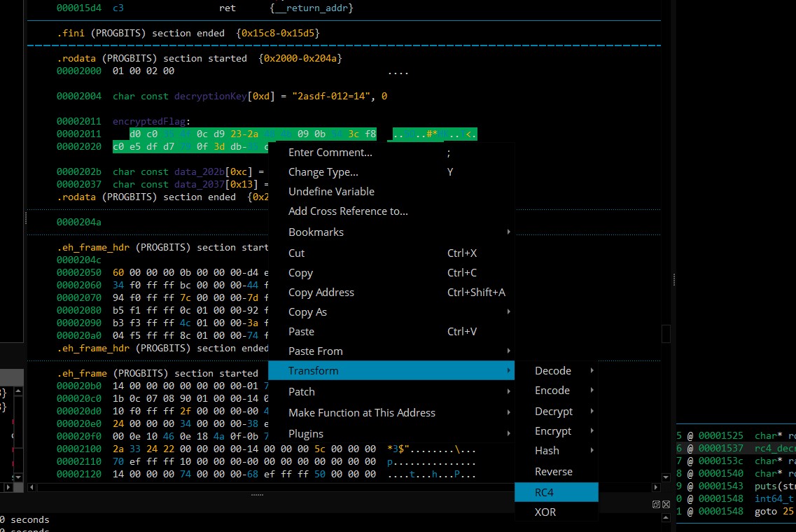Click the right arrow of the hex view horizontal scrollbar
Viewport: 796px width, 532px height.
click(x=656, y=487)
